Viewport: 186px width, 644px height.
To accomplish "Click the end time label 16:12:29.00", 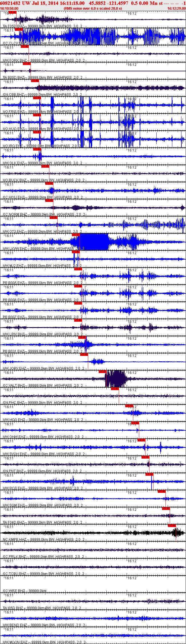I will [x=177, y=9].
